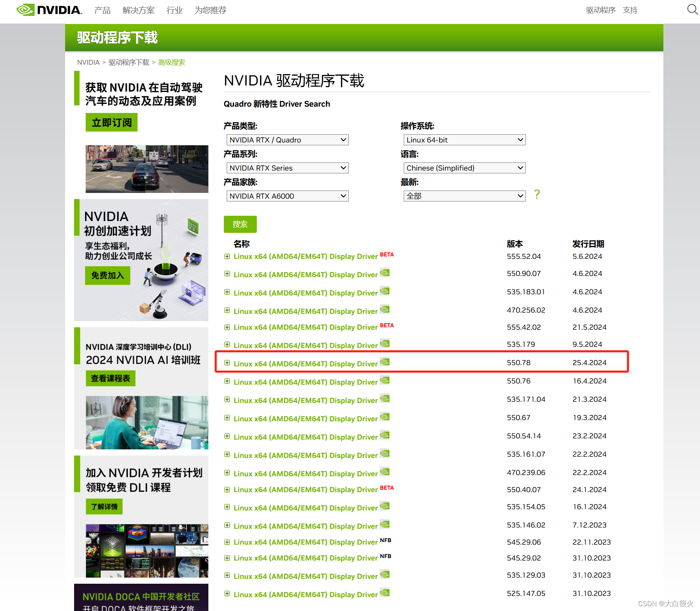Click certified badge icon for driver 535.129.03

coord(385,574)
